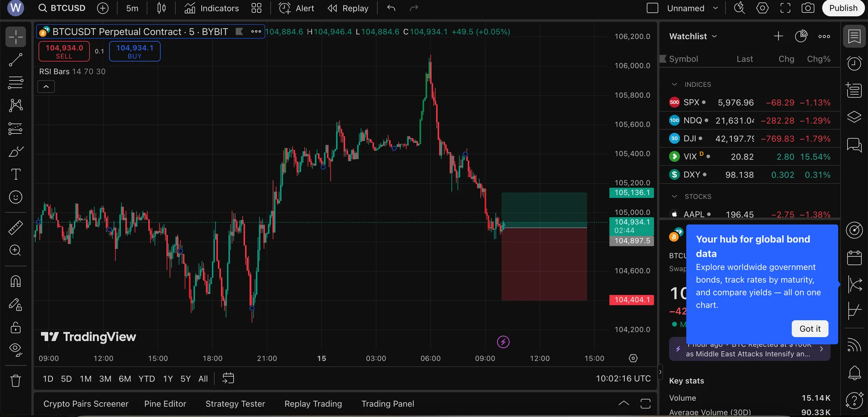Set chart range to 1D
Screen dimensions: 868x417
click(x=48, y=379)
